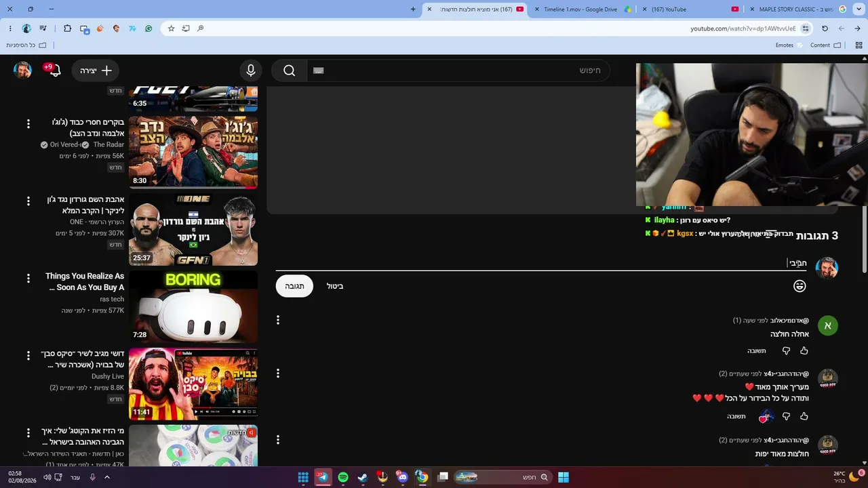Click the YouTube search magnifier button
The image size is (868, 488).
(290, 70)
